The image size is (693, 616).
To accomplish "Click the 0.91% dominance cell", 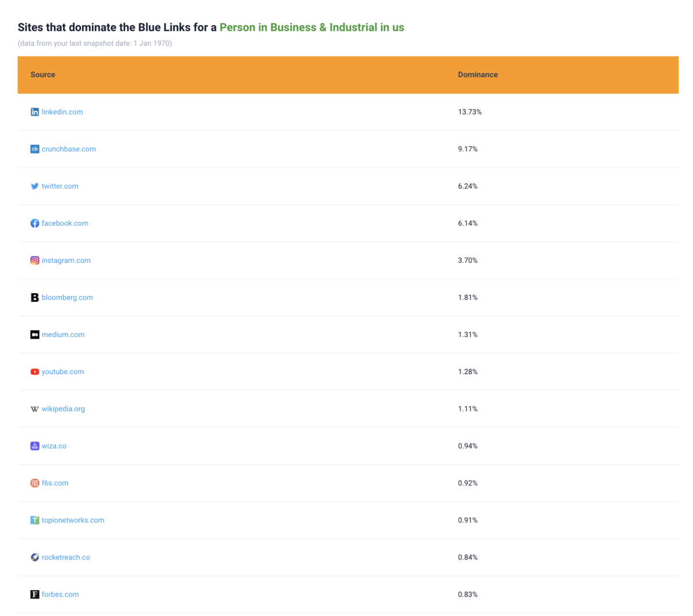I will (468, 520).
